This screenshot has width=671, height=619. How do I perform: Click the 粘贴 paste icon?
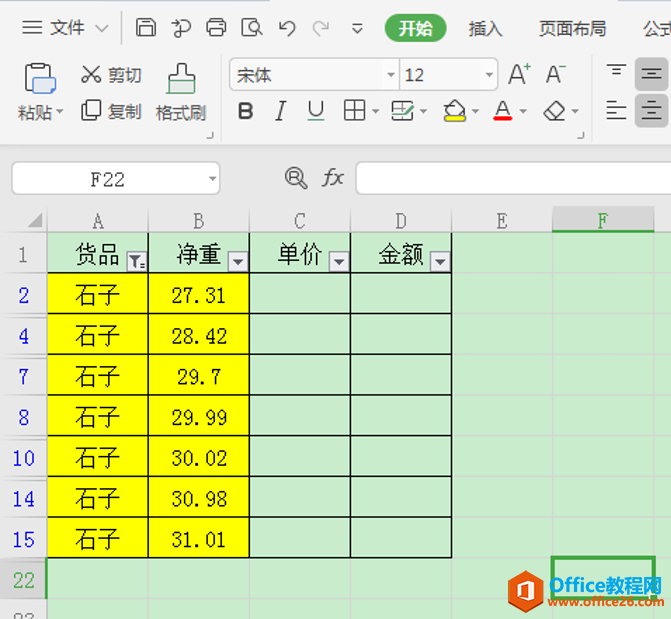click(x=40, y=78)
